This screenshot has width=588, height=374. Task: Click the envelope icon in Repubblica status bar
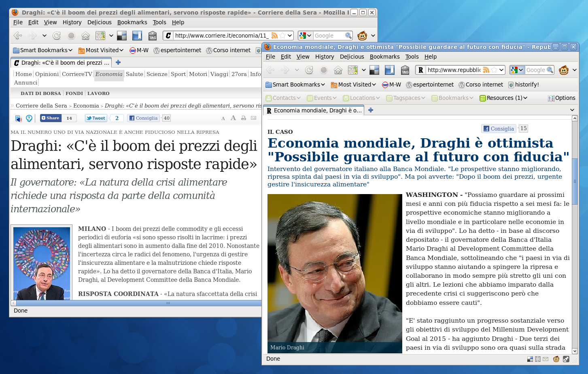click(546, 359)
